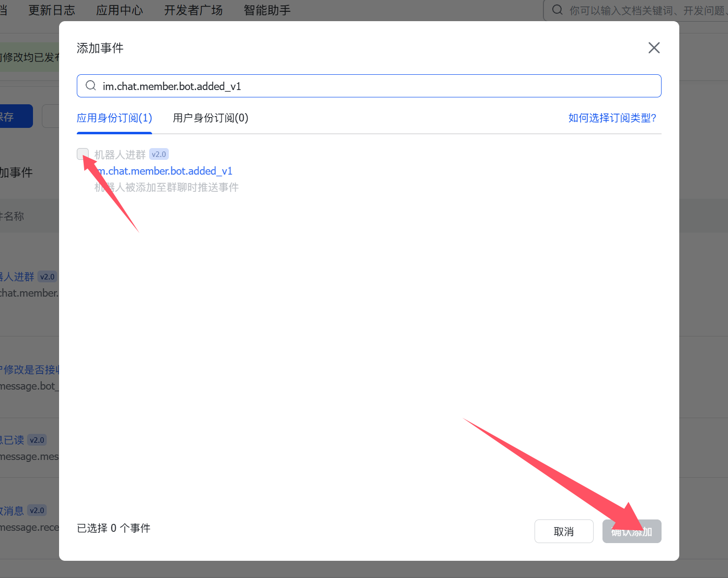728x578 pixels.
Task: Open 智能助手 in top navigation
Action: click(x=267, y=10)
